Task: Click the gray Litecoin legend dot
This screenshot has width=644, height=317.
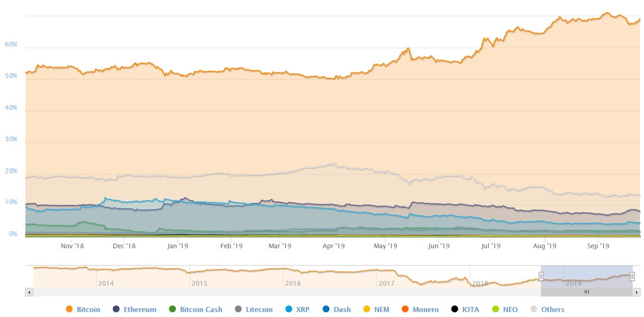Action: point(238,309)
